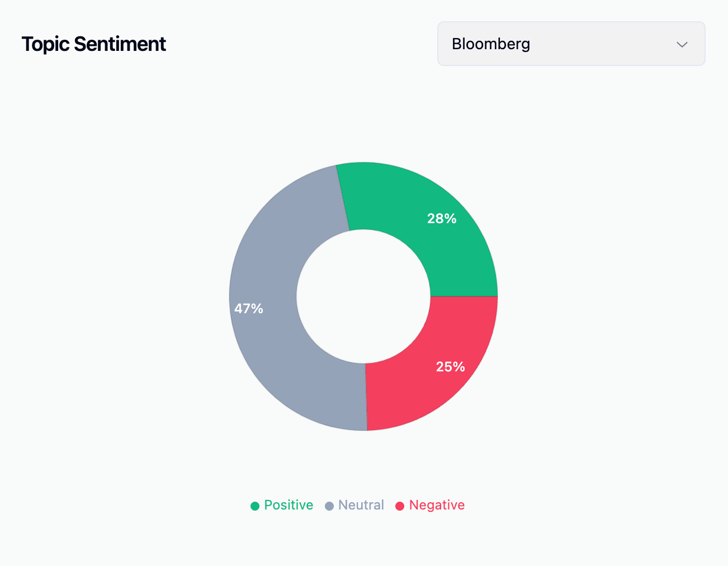Toggle the Negative series via its legend label

tap(437, 505)
